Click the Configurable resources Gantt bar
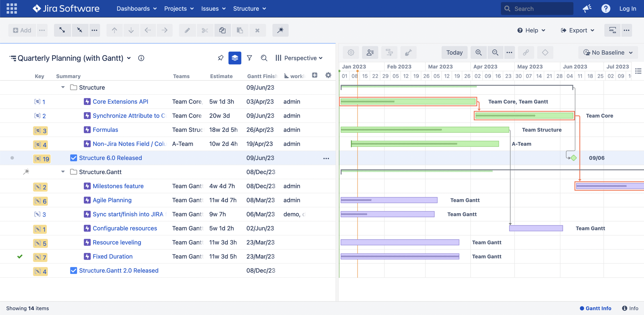 [x=536, y=228]
